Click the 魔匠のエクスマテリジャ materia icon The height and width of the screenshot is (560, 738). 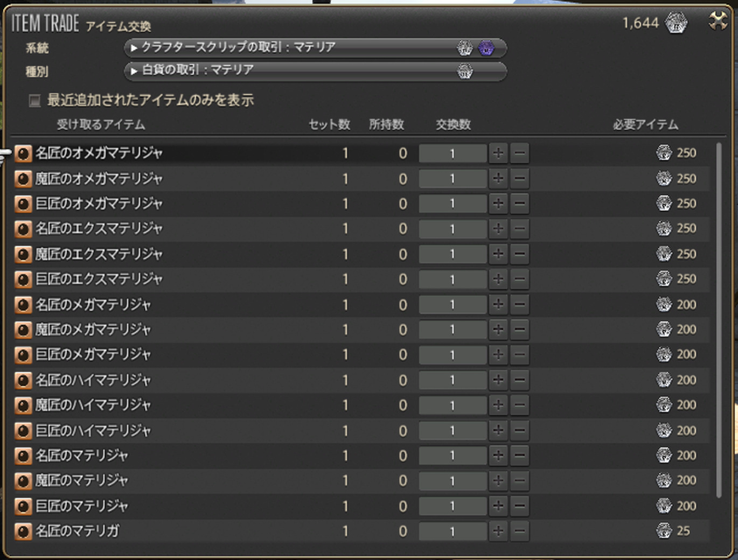click(x=23, y=254)
